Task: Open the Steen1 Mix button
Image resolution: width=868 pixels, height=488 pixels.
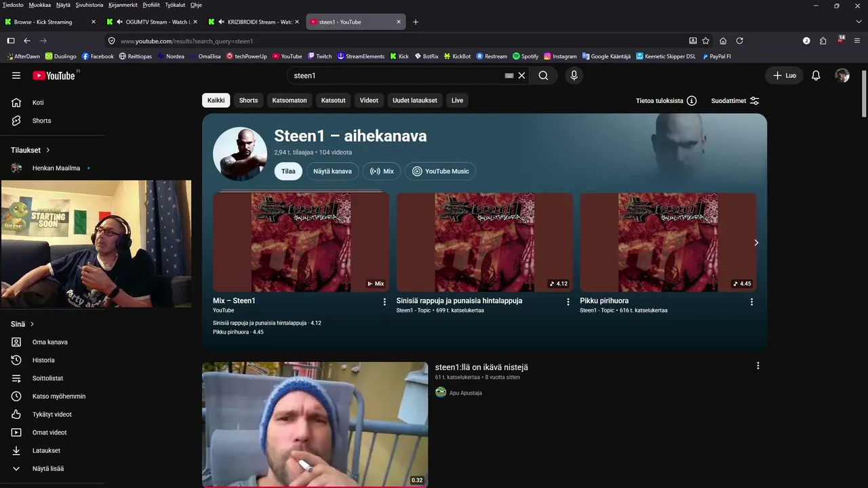Action: (382, 171)
